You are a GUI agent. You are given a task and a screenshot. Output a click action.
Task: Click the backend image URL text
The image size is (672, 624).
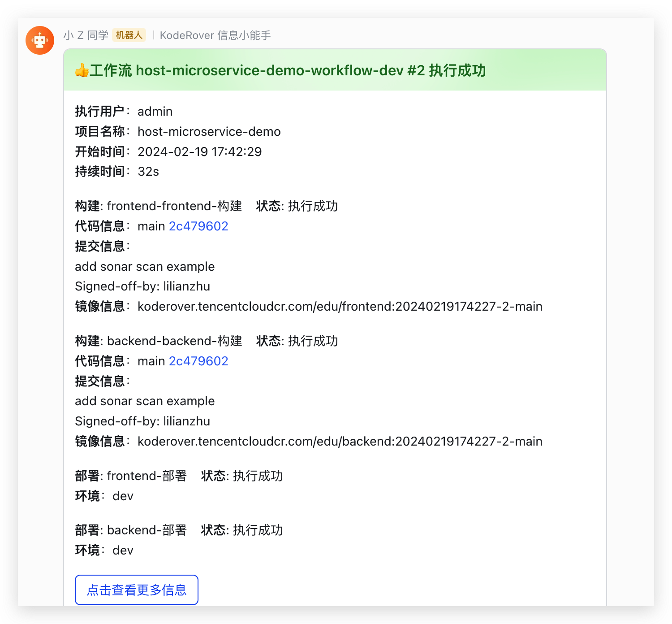tap(340, 441)
